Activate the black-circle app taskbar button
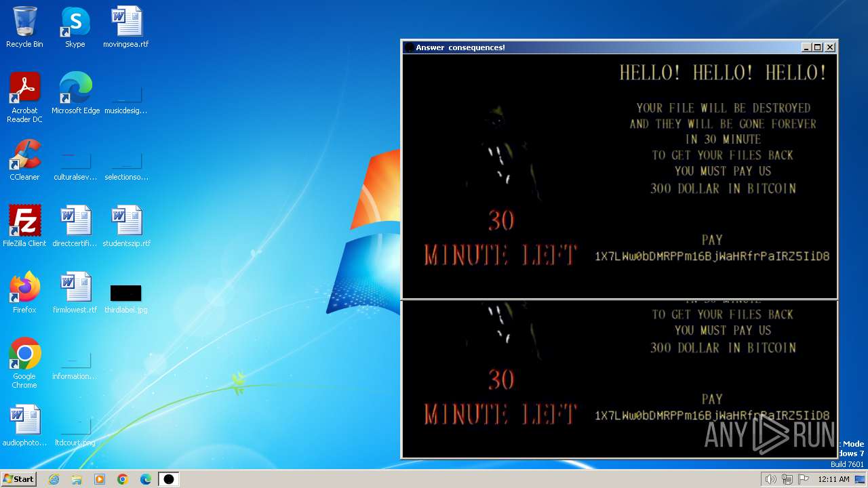The height and width of the screenshot is (488, 868). [x=168, y=479]
